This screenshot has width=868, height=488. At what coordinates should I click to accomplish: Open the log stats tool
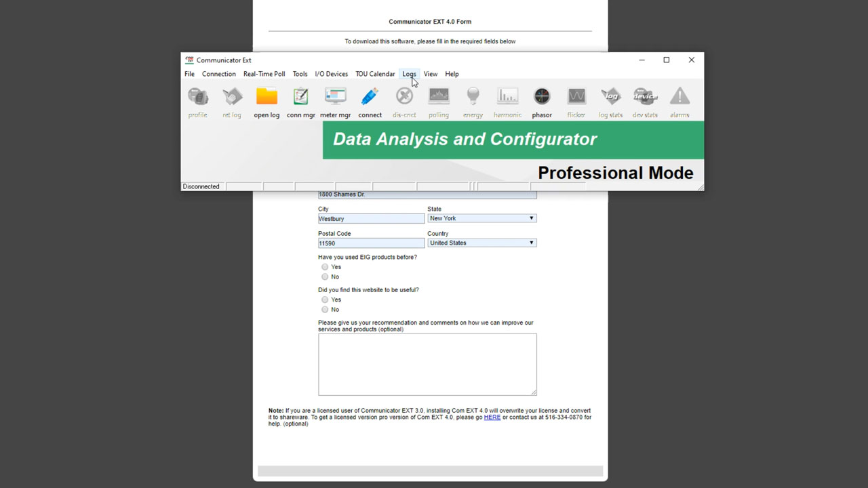point(610,102)
